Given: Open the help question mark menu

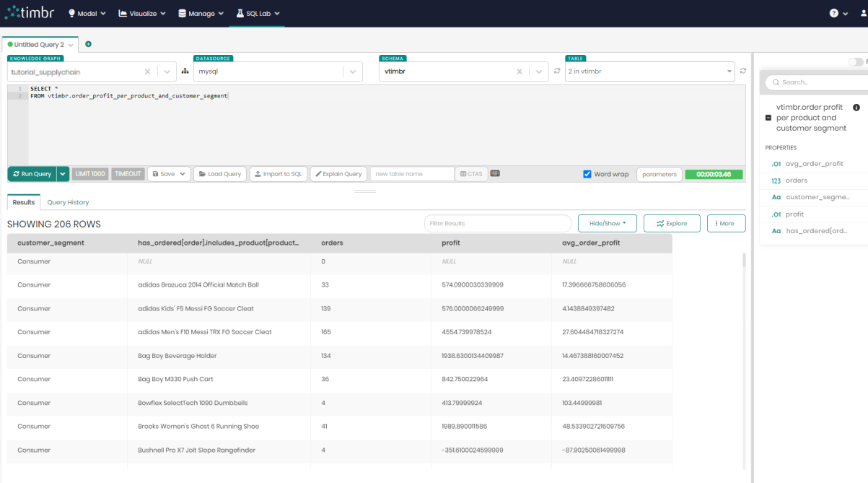Looking at the screenshot, I should pyautogui.click(x=834, y=13).
